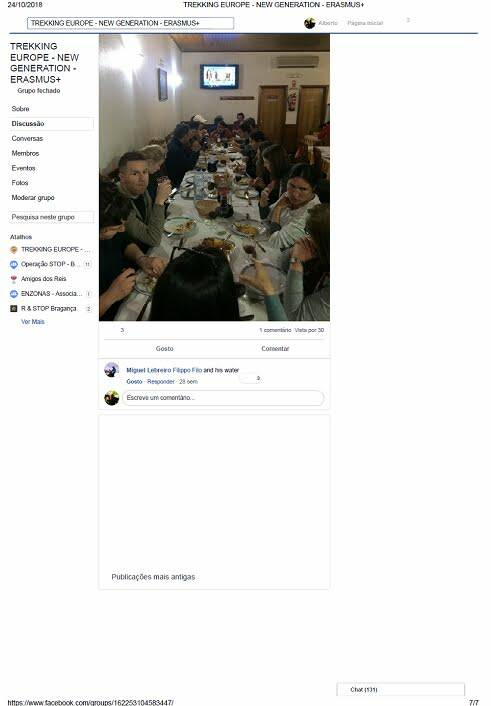Open the TREKKING EUROPE shortcut icon
The image size is (491, 706).
click(14, 249)
